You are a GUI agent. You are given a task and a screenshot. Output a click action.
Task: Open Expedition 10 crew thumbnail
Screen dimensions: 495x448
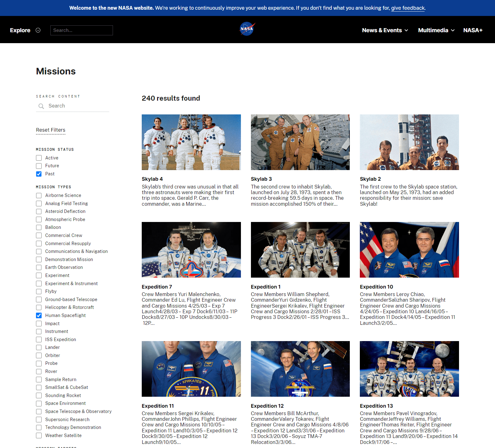[409, 250]
